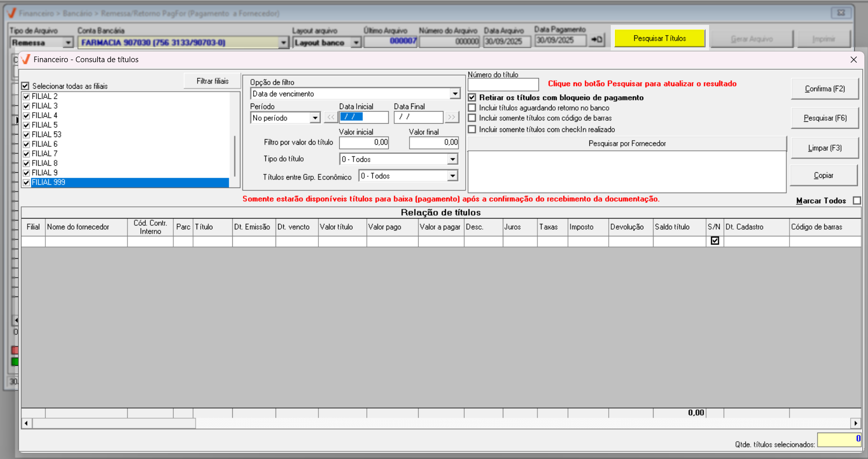Open the Período combo box
The height and width of the screenshot is (459, 868).
point(315,118)
